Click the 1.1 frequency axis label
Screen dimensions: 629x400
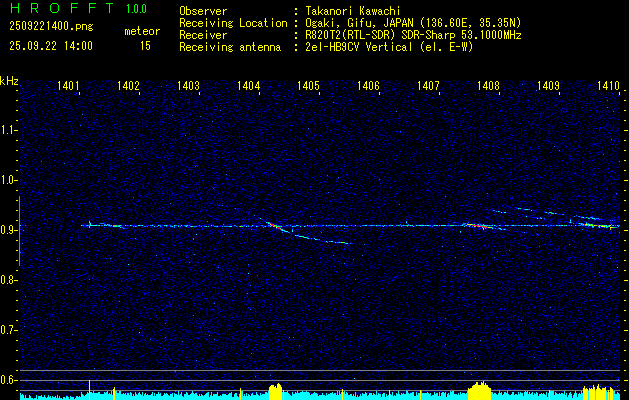point(9,130)
